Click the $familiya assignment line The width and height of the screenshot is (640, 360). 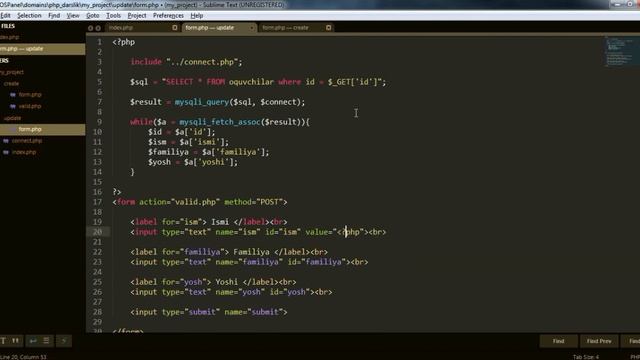point(209,152)
